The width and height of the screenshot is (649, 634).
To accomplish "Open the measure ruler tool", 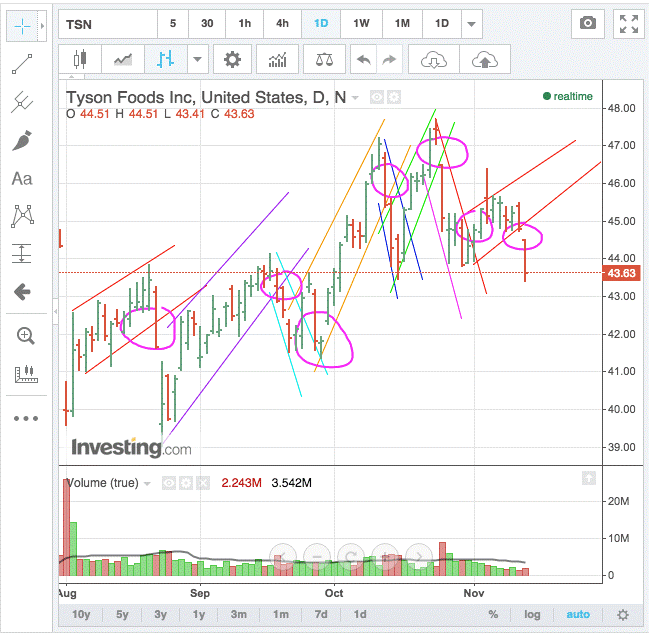I will click(26, 374).
